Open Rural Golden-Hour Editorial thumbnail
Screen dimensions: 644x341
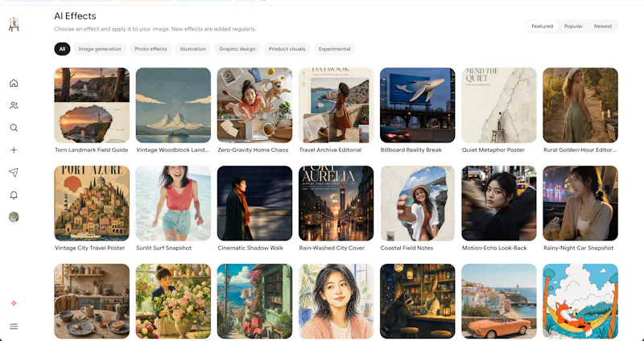580,105
